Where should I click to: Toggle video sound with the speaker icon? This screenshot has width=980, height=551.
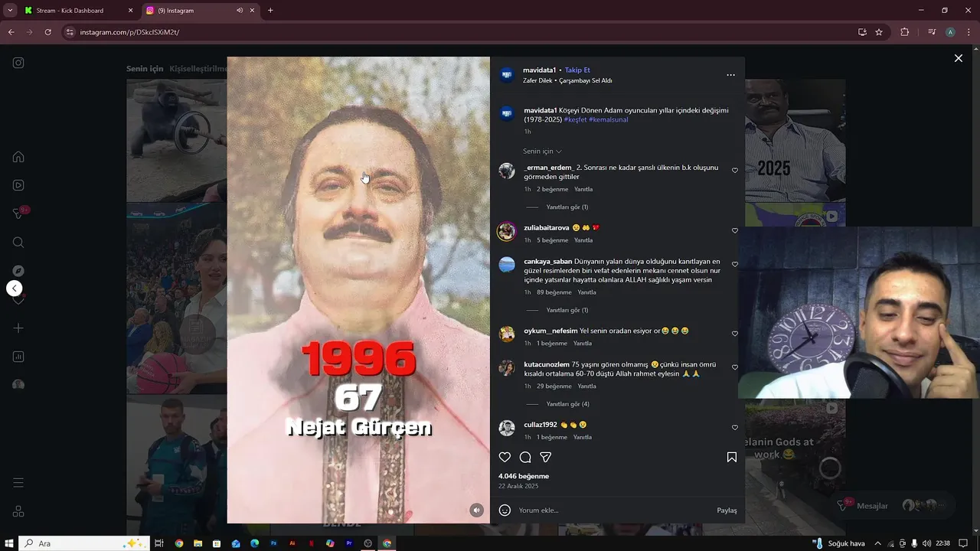(x=476, y=510)
